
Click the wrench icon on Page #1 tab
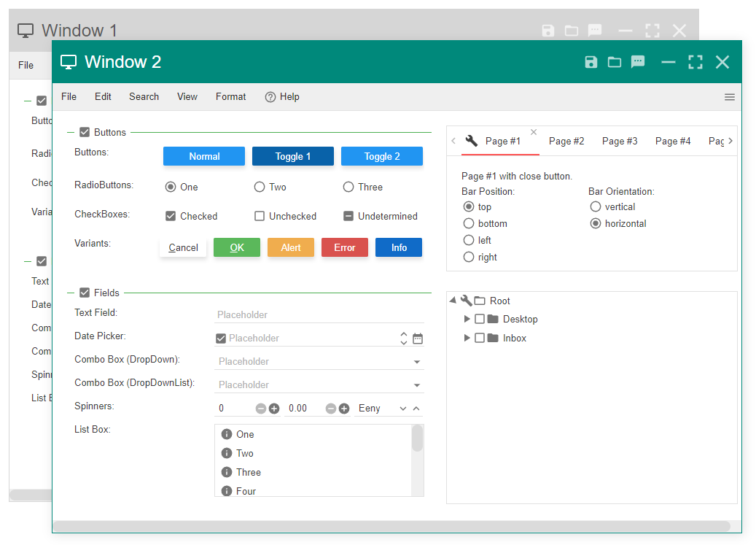[472, 141]
